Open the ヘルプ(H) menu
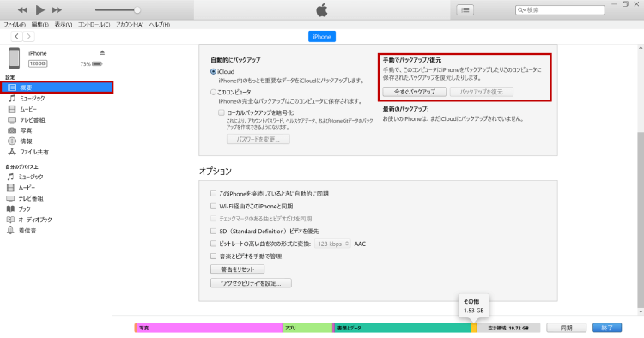 (160, 25)
